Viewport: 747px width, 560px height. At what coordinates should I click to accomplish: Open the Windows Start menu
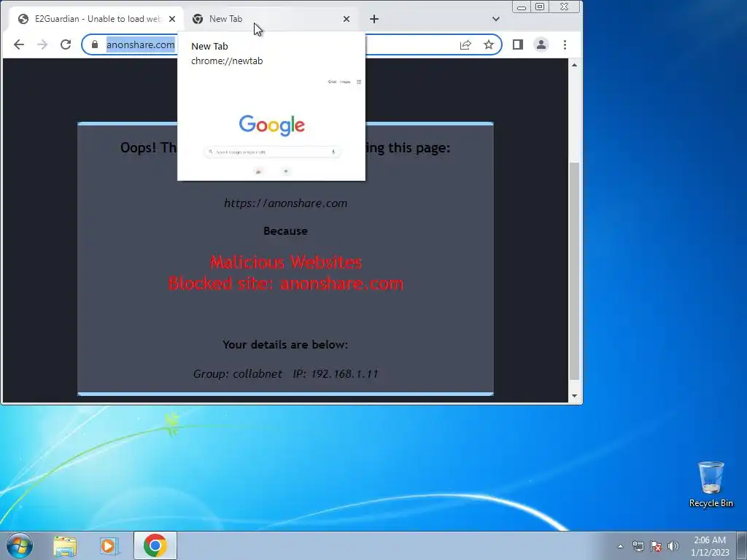point(20,545)
